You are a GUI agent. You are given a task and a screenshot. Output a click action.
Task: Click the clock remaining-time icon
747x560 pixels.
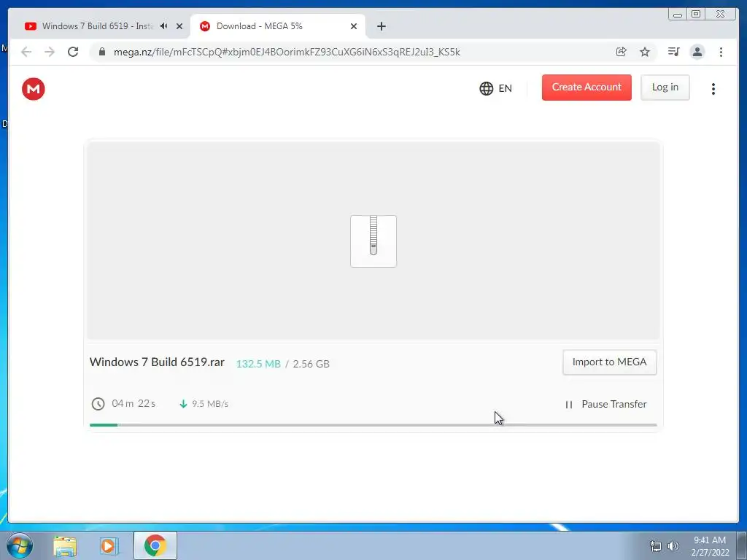[98, 404]
